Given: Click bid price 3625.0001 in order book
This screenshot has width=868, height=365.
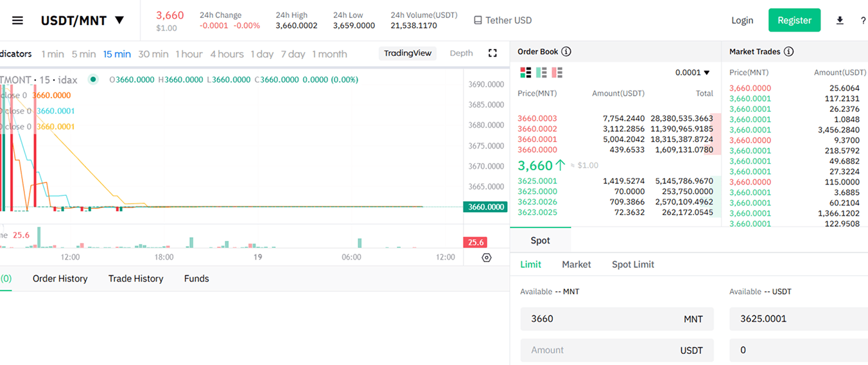Looking at the screenshot, I should (x=537, y=181).
